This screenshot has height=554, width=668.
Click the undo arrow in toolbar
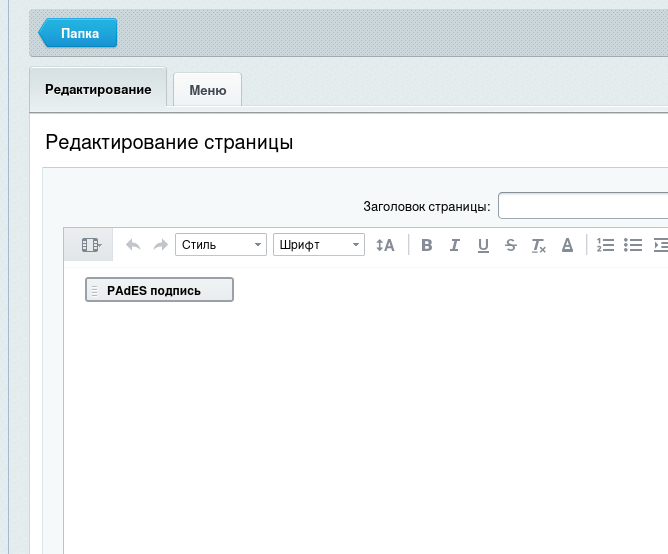(133, 245)
